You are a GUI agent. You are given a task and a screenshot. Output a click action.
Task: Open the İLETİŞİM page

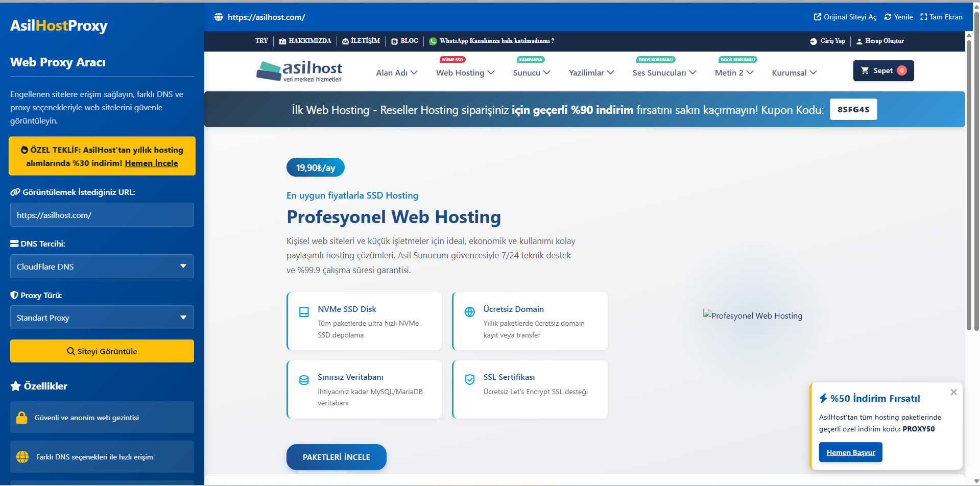tap(366, 41)
